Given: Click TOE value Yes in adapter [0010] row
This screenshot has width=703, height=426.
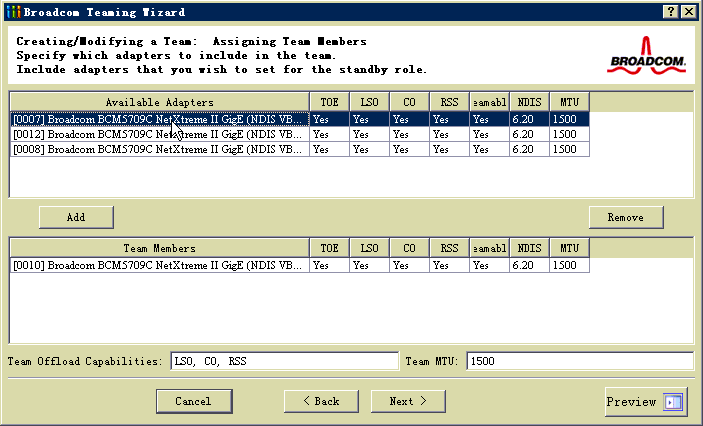Looking at the screenshot, I should click(x=330, y=265).
